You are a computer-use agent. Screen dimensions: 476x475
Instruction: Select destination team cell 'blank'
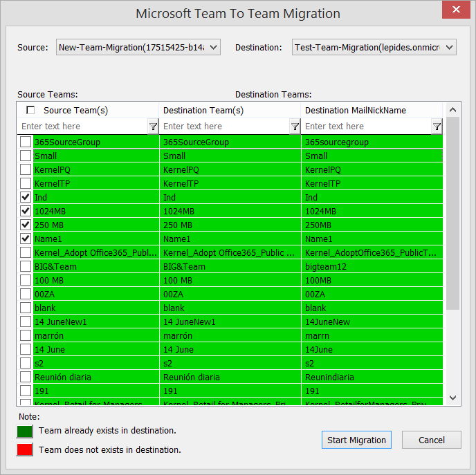230,308
